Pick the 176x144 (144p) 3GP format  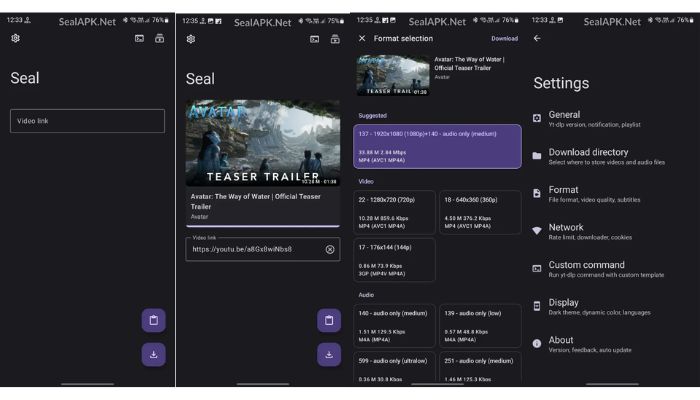click(394, 259)
